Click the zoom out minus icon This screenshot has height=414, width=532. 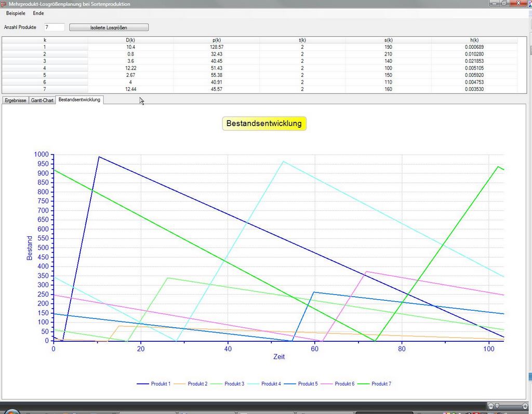[491, 406]
